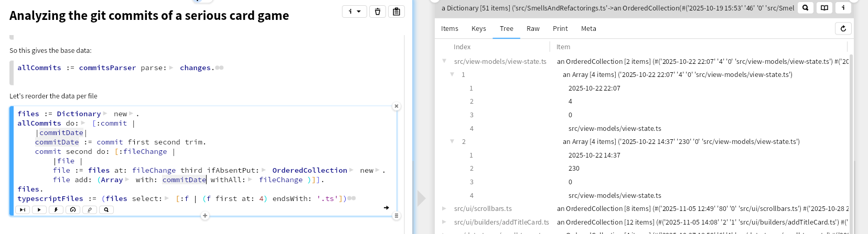Open the Meta tab
Screen dimensions: 868x234
tap(588, 29)
